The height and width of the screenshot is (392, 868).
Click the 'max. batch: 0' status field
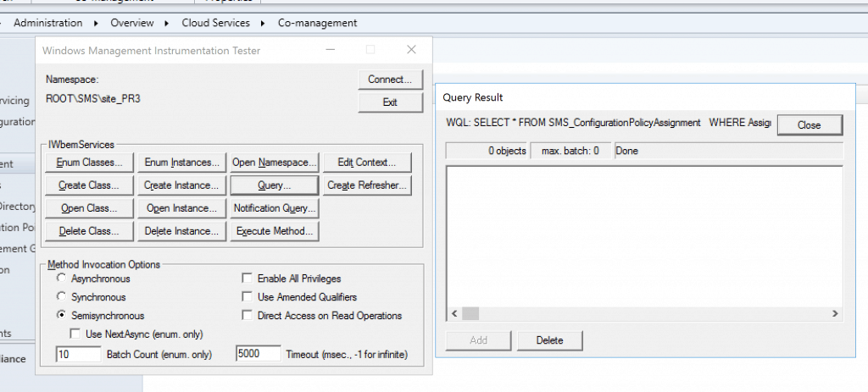click(x=570, y=151)
